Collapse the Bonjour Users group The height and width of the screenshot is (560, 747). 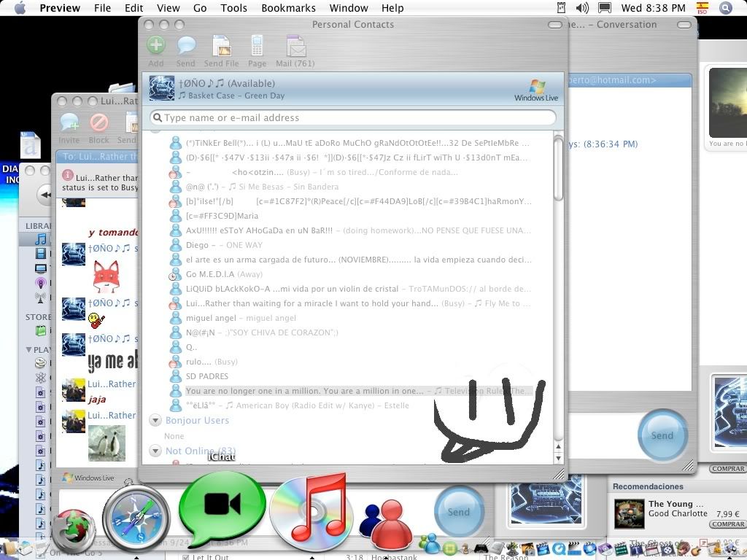[155, 421]
